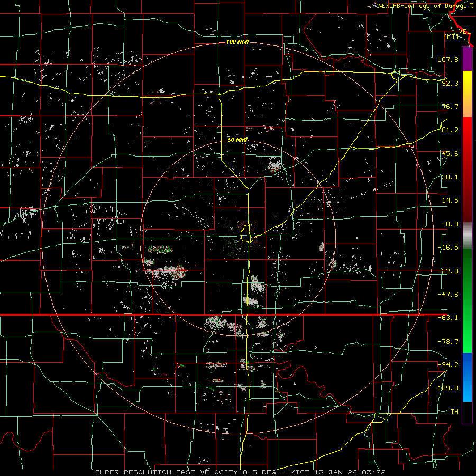This screenshot has height=476, width=476.
Task: Pick the dark TH segment of color bar
Action: tap(467, 412)
